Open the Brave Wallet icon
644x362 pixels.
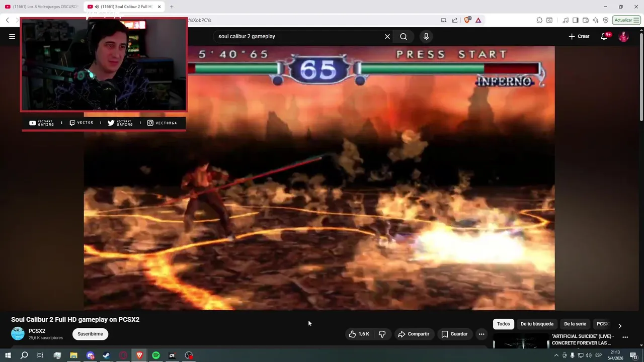pyautogui.click(x=586, y=20)
